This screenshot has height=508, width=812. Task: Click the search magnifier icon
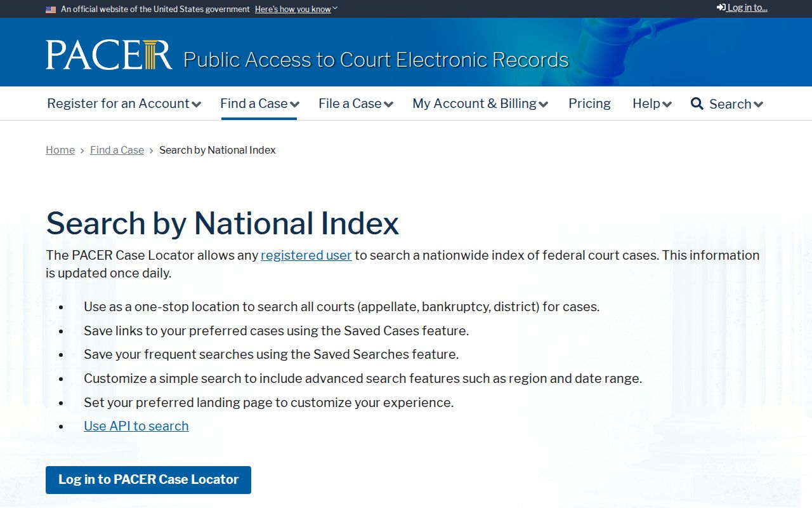(x=697, y=104)
